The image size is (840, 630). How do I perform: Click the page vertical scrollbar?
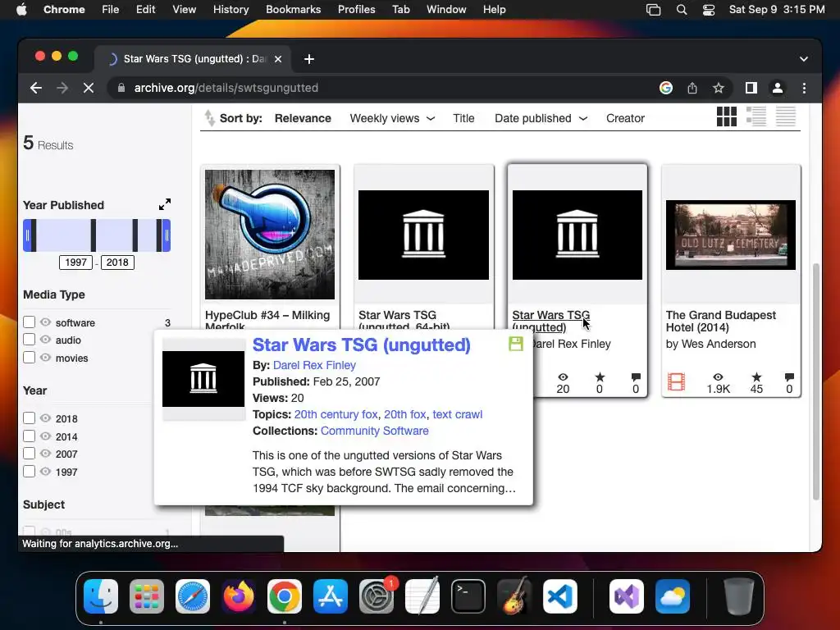[816, 381]
